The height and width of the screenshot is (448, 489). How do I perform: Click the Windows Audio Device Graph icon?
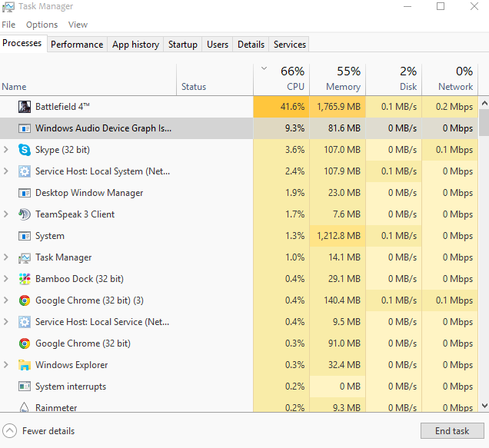click(25, 128)
